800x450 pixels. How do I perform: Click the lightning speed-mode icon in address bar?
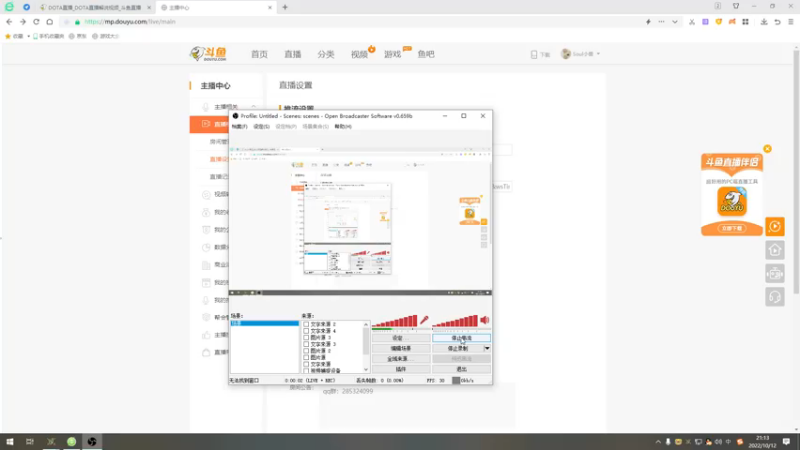tap(648, 22)
